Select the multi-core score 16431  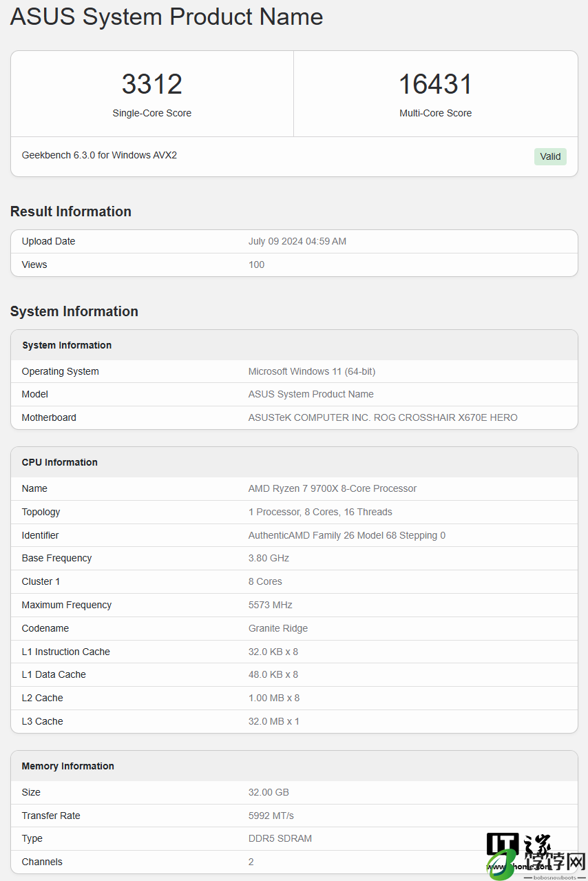[436, 84]
